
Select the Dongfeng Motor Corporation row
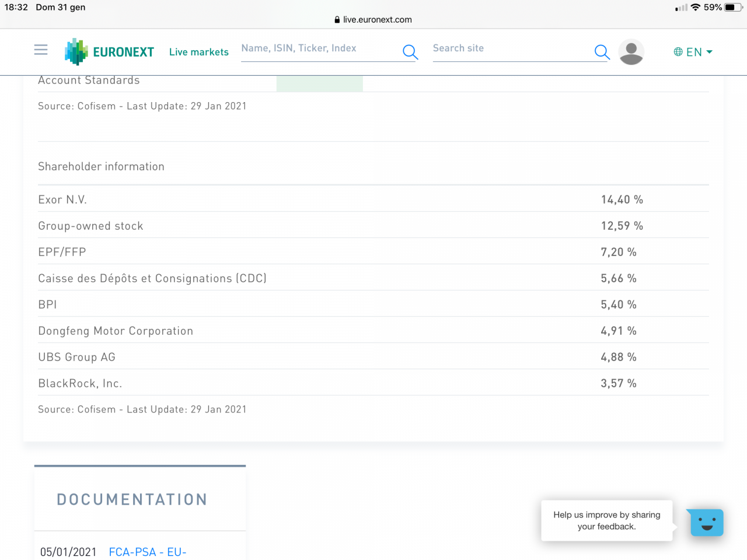click(116, 331)
